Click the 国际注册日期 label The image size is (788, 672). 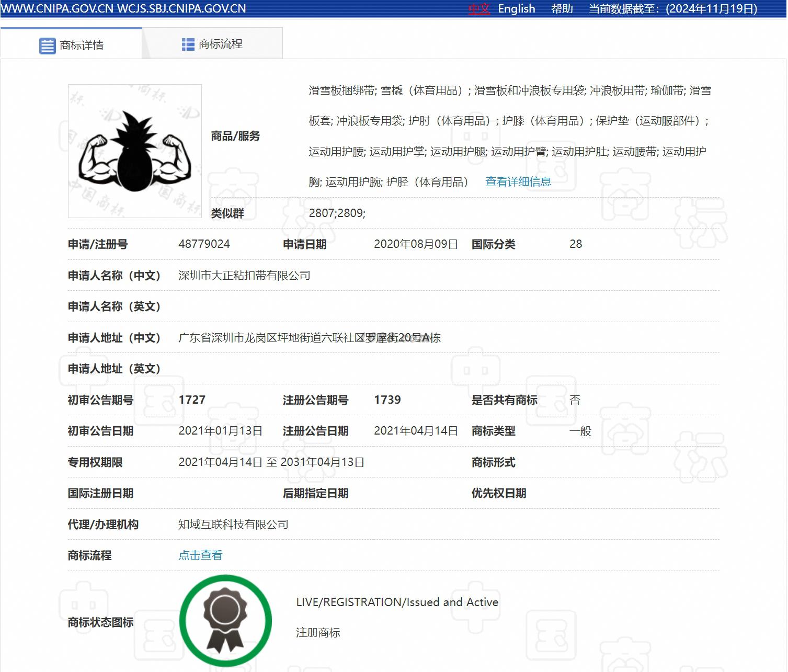pos(100,493)
